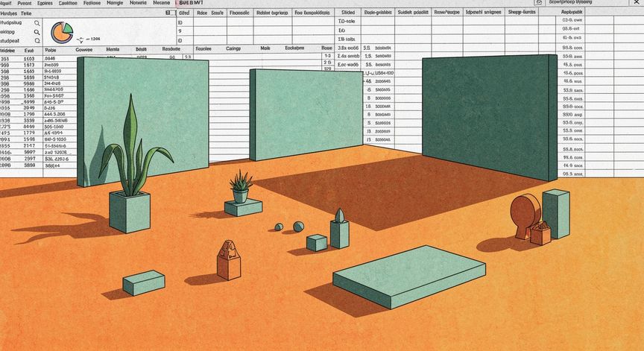Click the 1204 value beside the pie chart
This screenshot has height=351, width=644.
[95, 39]
